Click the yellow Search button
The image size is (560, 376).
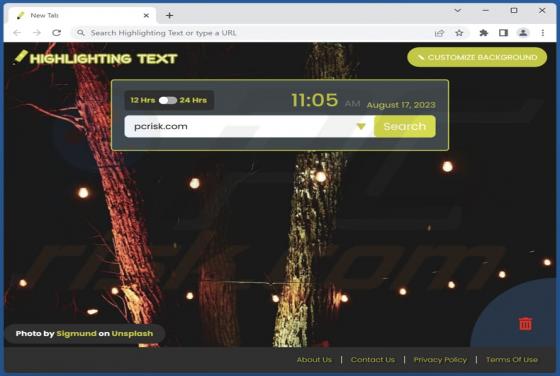(x=405, y=126)
